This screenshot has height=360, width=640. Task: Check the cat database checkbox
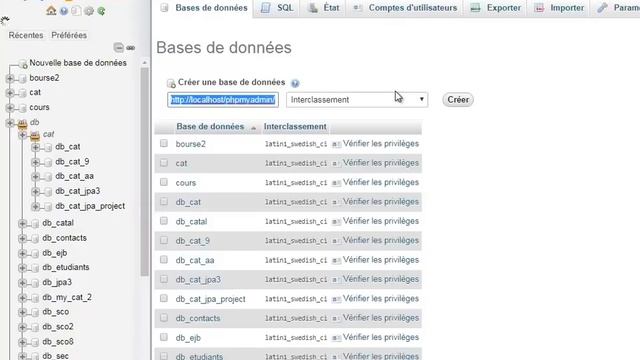point(164,162)
